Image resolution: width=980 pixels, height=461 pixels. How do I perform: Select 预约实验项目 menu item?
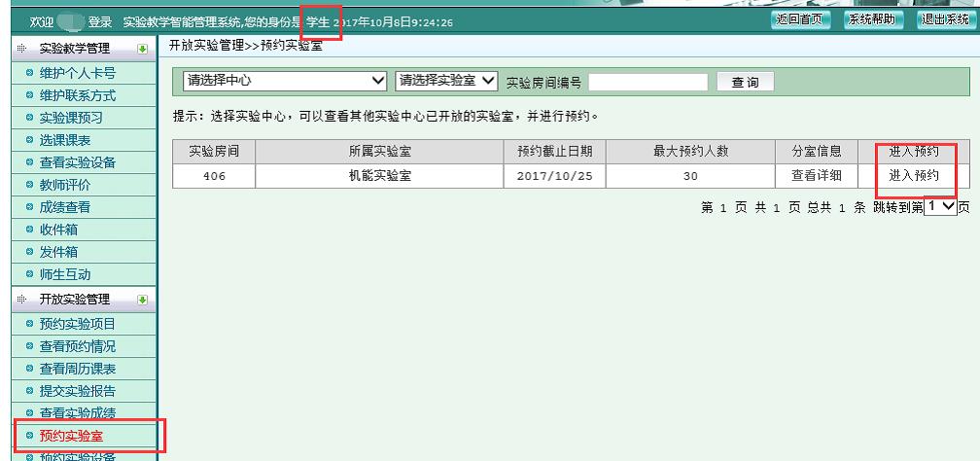click(77, 324)
